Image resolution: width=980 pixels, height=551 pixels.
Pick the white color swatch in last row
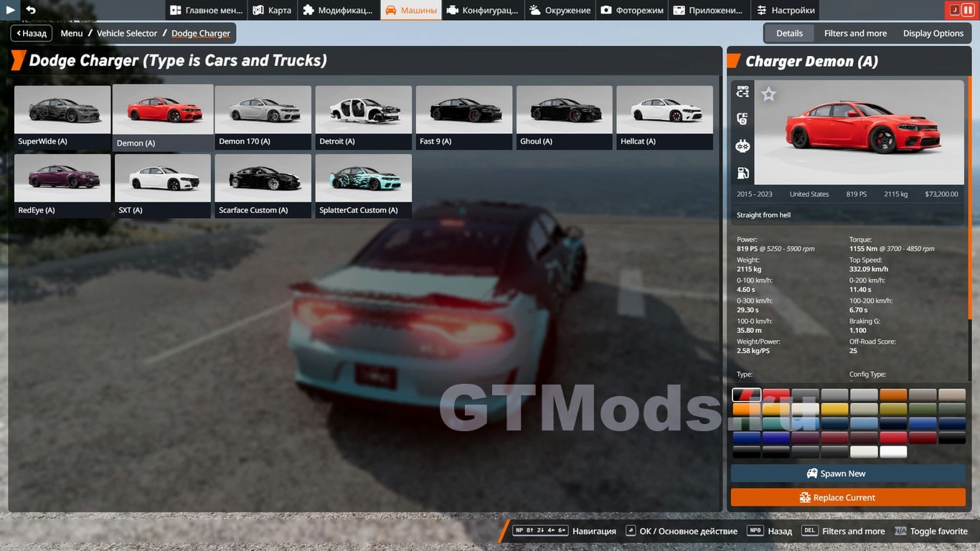tap(893, 452)
